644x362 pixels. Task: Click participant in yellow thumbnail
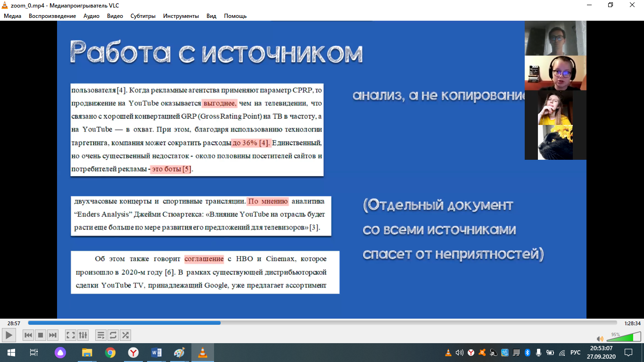click(555, 107)
